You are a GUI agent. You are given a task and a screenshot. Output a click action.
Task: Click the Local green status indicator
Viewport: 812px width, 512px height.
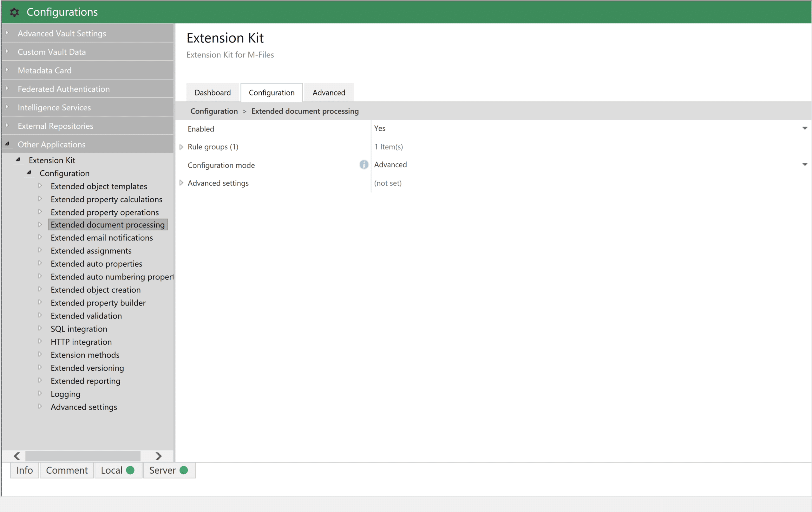(130, 470)
